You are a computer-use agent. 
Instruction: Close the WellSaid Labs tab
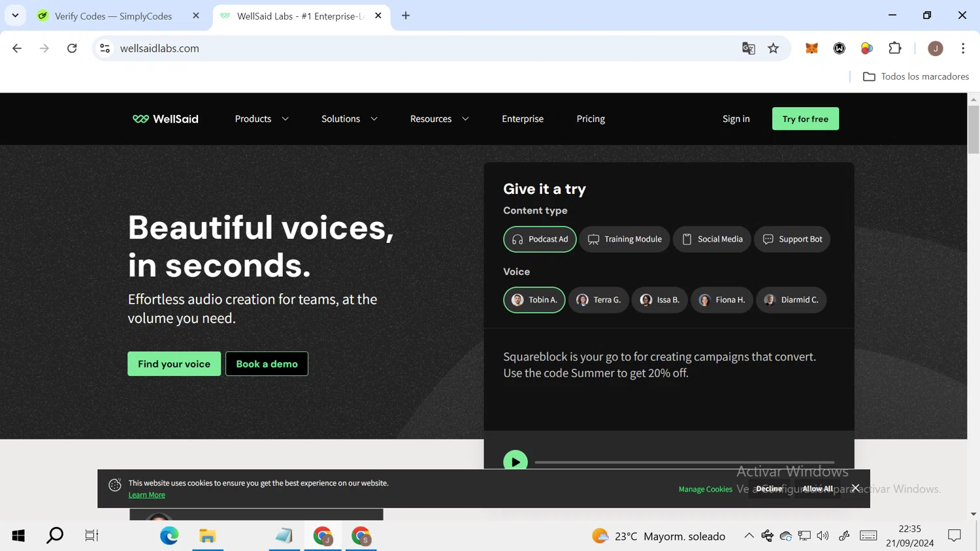click(378, 16)
